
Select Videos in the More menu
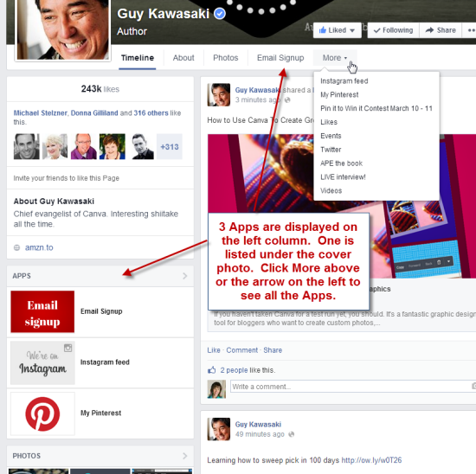[x=331, y=190]
